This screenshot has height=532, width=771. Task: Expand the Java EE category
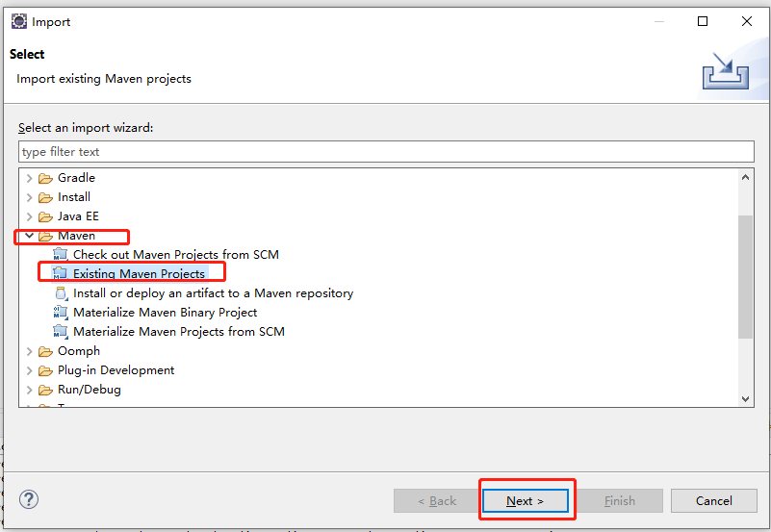tap(29, 216)
